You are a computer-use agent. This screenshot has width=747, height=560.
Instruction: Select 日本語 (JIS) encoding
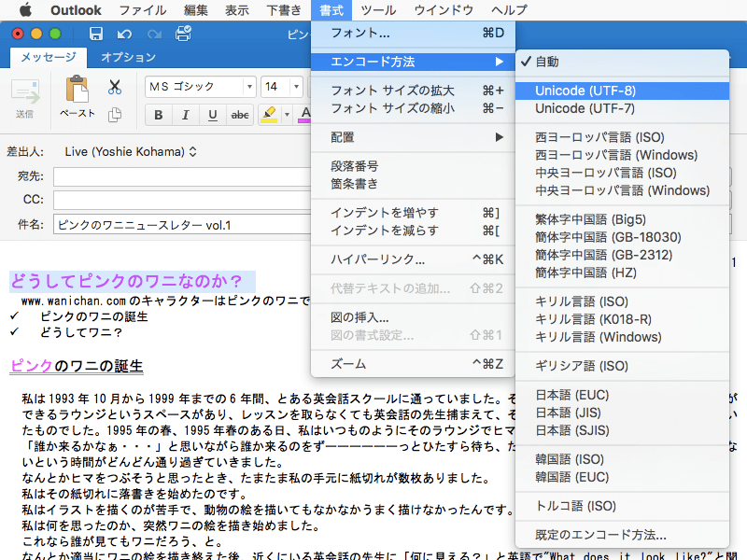622,413
